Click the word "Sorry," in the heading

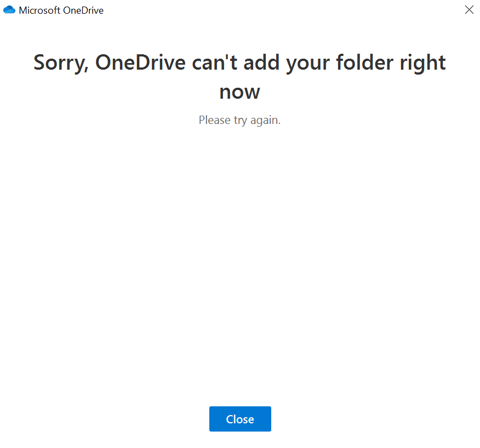point(61,64)
